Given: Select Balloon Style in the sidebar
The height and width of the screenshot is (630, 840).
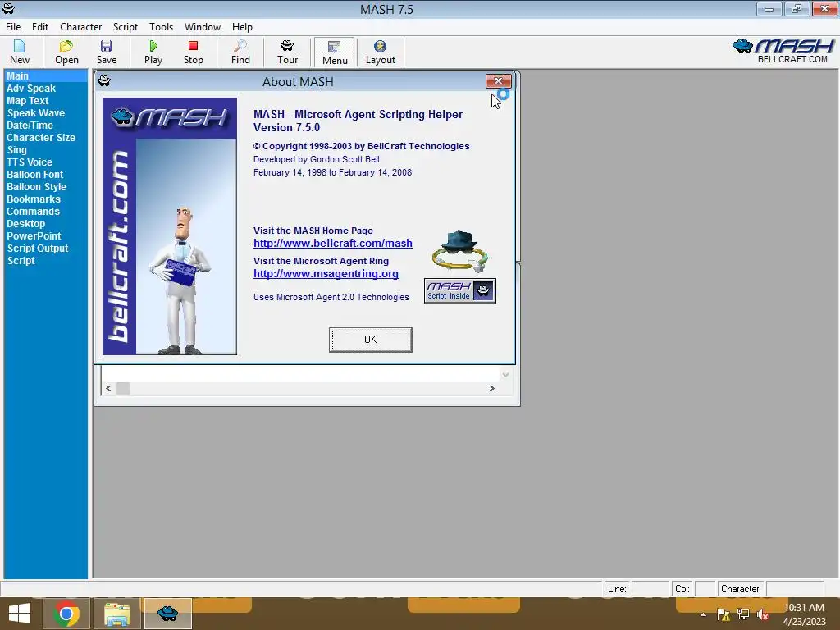Looking at the screenshot, I should point(46,187).
